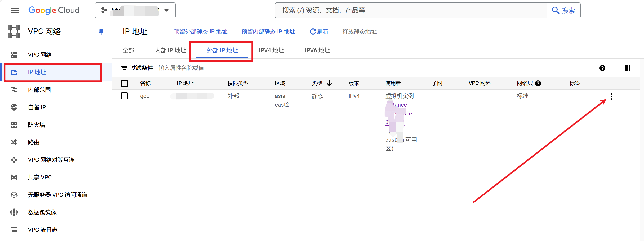
Task: Switch to 外部 IP 地址 tab
Action: pos(222,51)
